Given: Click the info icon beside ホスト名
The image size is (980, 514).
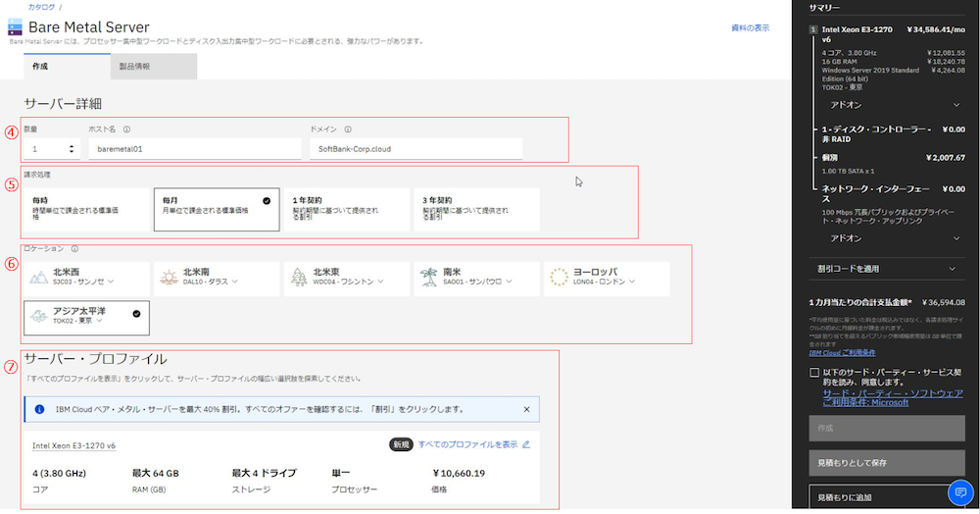Looking at the screenshot, I should 127,128.
